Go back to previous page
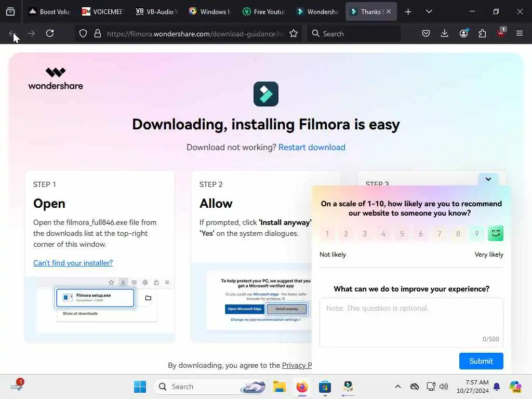The width and height of the screenshot is (532, 399). (x=12, y=33)
